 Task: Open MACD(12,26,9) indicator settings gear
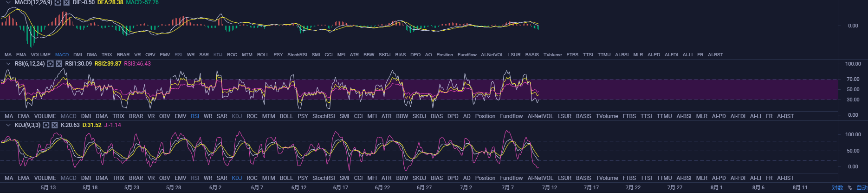tap(58, 2)
